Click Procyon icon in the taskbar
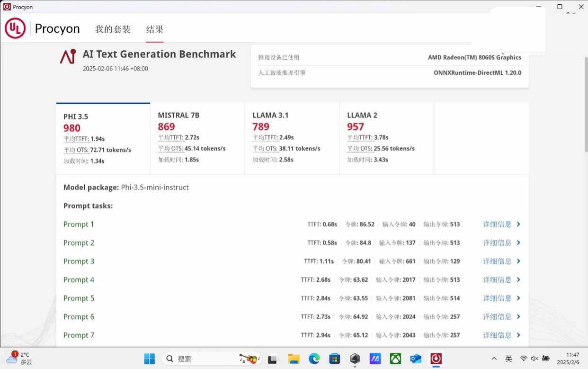The width and height of the screenshot is (588, 369). [436, 359]
